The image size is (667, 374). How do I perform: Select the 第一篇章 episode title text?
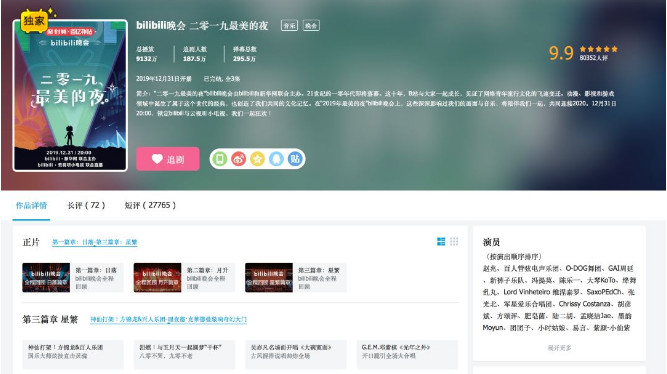[x=96, y=270]
